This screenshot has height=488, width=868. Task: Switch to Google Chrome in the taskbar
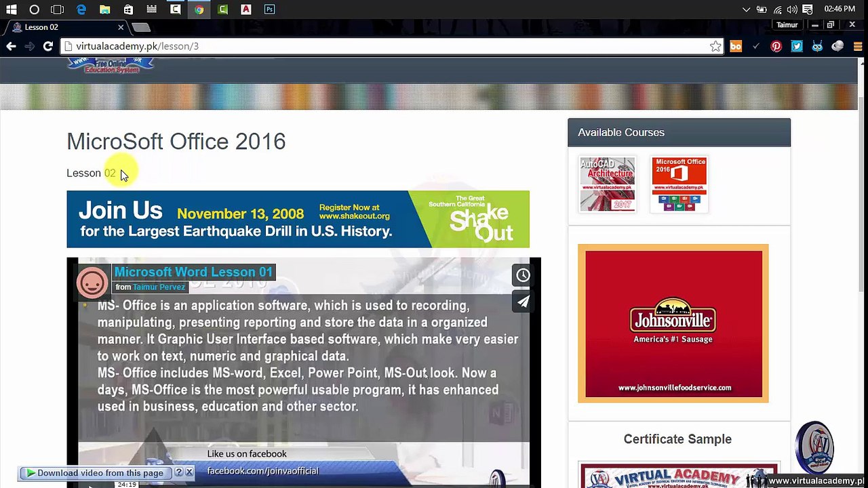pyautogui.click(x=199, y=9)
